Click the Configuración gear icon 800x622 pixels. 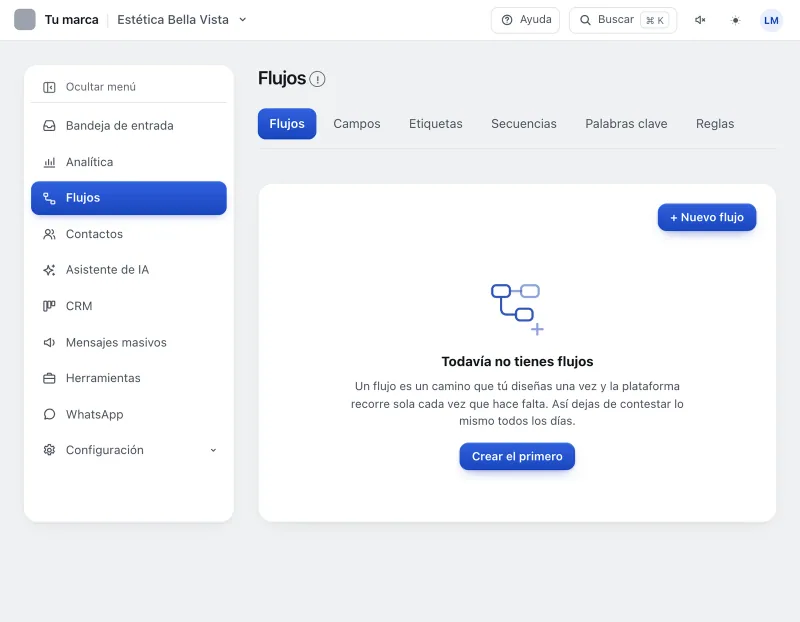click(x=49, y=450)
